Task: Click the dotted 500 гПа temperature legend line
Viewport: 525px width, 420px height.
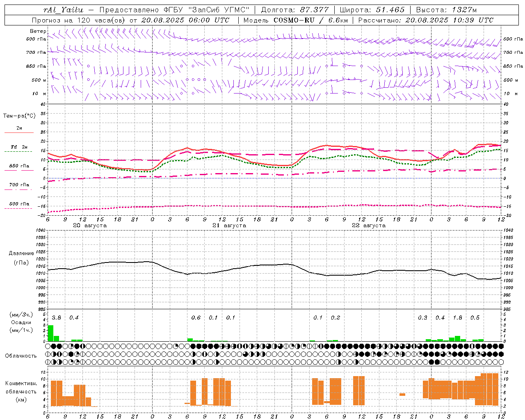Action: click(x=18, y=208)
